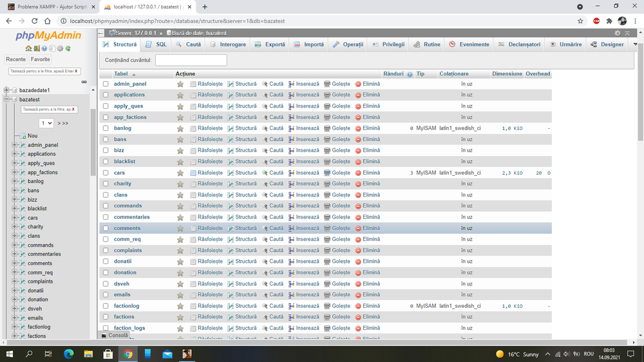Screen dimensions: 644x362
Task: Open the Nou new table icon
Action: click(23, 136)
